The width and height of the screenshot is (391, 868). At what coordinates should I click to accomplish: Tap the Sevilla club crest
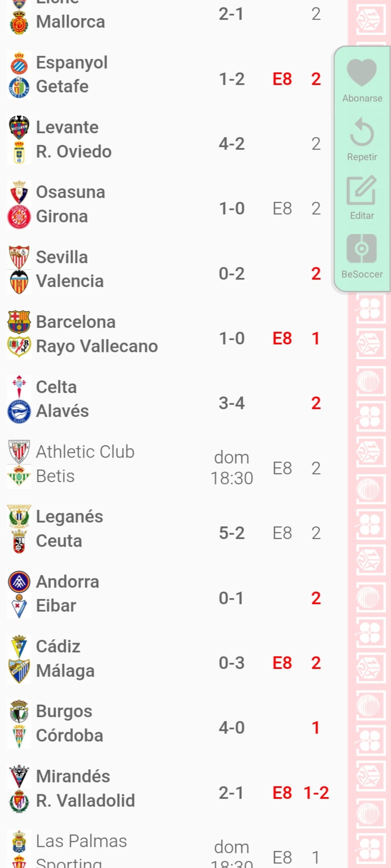click(x=19, y=257)
